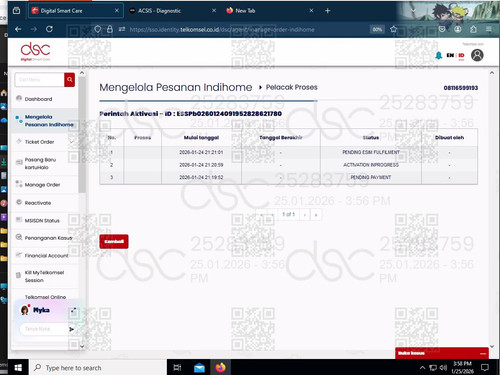Click the 80% zoom indicator
This screenshot has width=500, height=375.
click(x=377, y=30)
